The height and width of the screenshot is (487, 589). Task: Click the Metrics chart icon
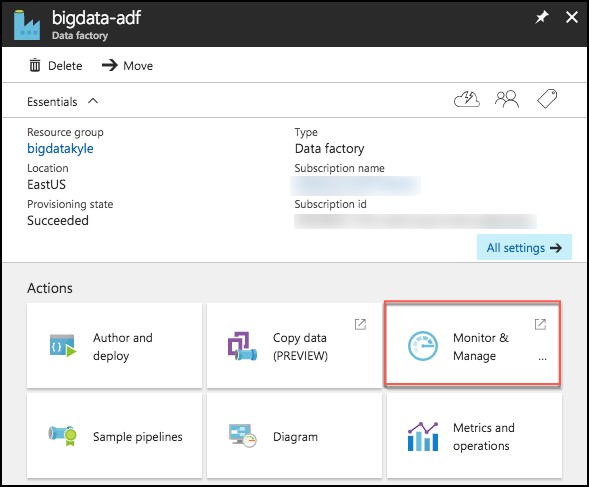[x=423, y=436]
